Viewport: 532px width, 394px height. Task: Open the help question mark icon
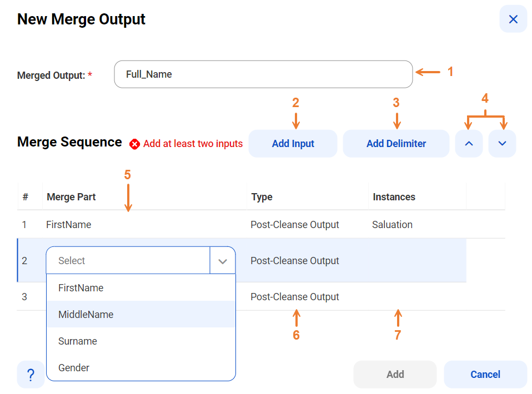[x=31, y=375]
